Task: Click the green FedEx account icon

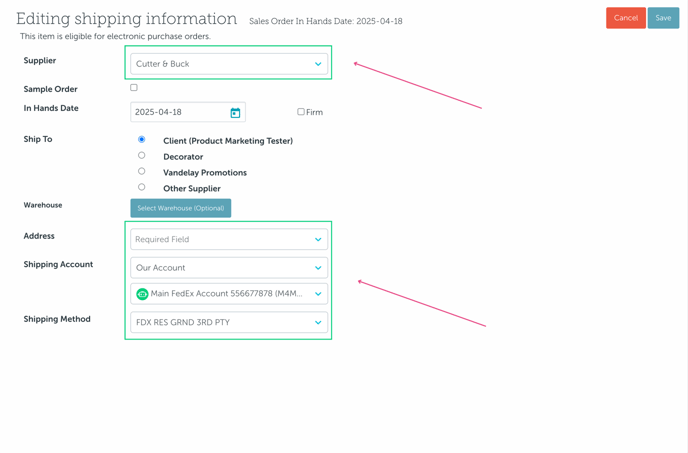Action: (142, 294)
